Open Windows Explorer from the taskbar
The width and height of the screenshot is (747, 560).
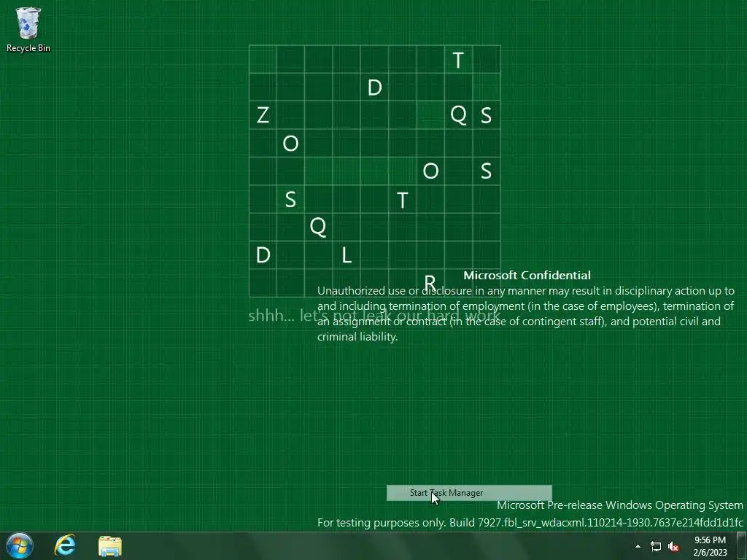(110, 546)
